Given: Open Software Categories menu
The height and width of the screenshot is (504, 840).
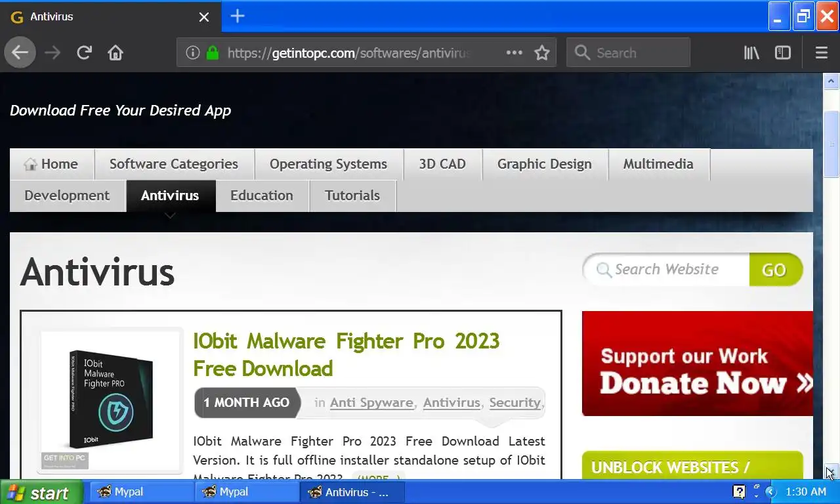Looking at the screenshot, I should click(x=174, y=164).
